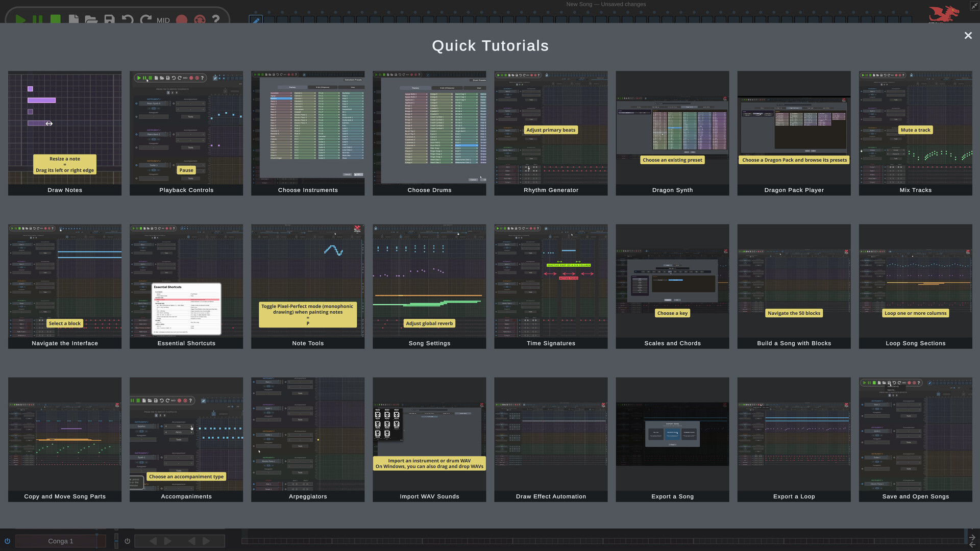980x551 pixels.
Task: Toggle the blue power icon beside Conga 1
Action: pos(7,541)
